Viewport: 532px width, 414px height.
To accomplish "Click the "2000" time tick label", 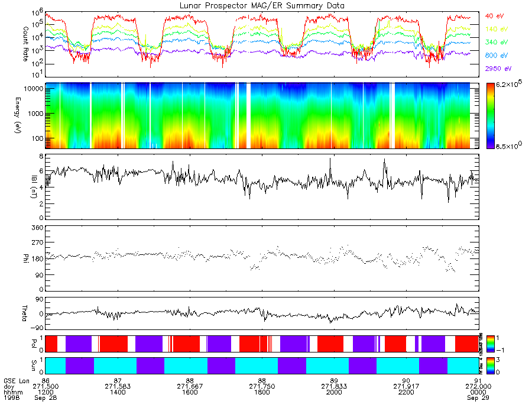I will click(334, 392).
